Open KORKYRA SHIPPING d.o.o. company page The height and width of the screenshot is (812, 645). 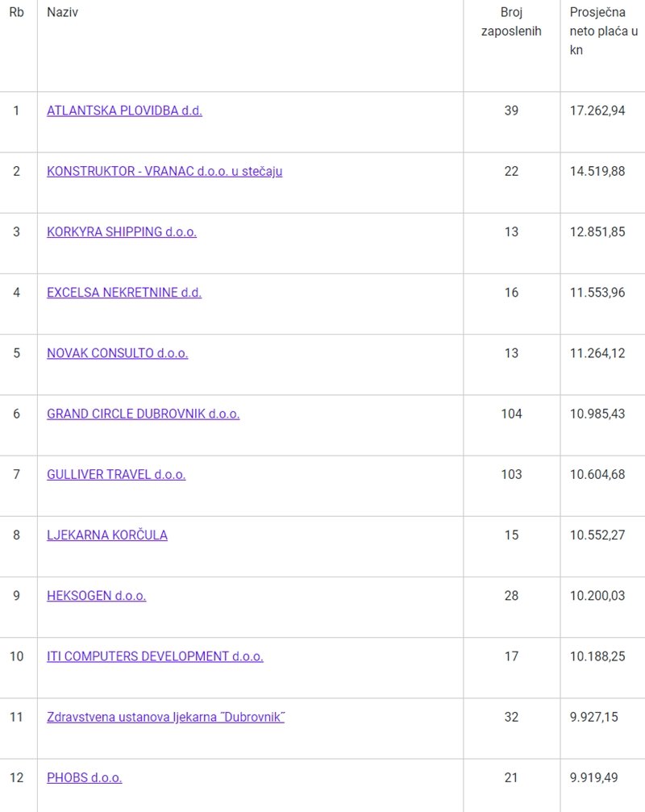[122, 232]
